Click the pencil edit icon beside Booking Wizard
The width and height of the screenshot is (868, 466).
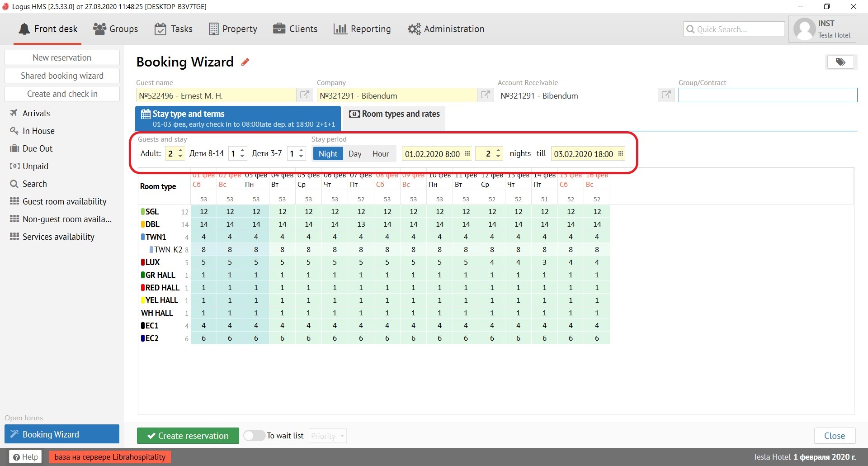click(x=245, y=62)
